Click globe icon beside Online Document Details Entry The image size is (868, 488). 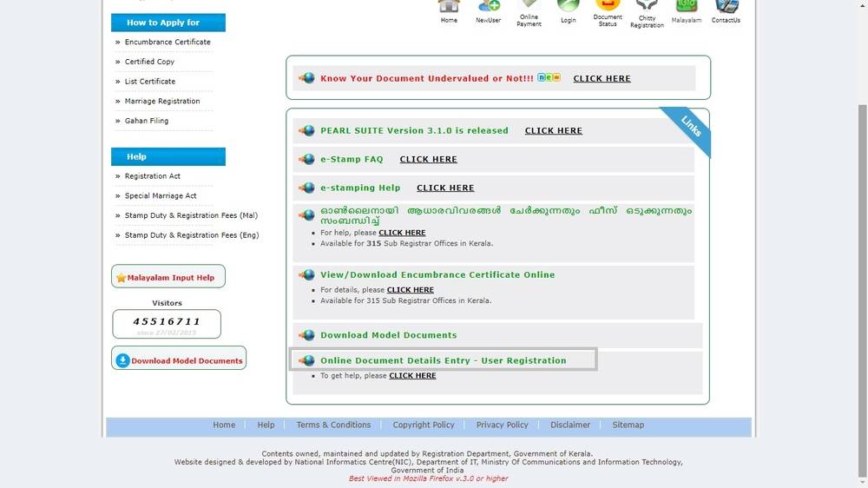[x=306, y=360]
